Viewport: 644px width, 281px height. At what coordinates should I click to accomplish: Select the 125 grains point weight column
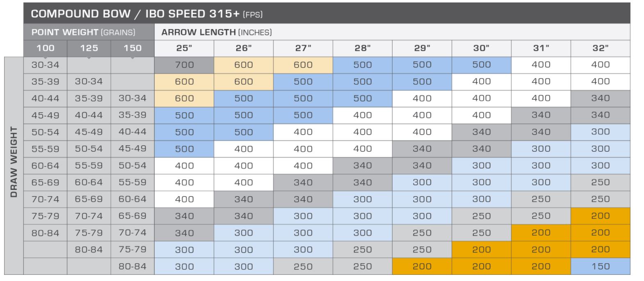click(x=89, y=48)
